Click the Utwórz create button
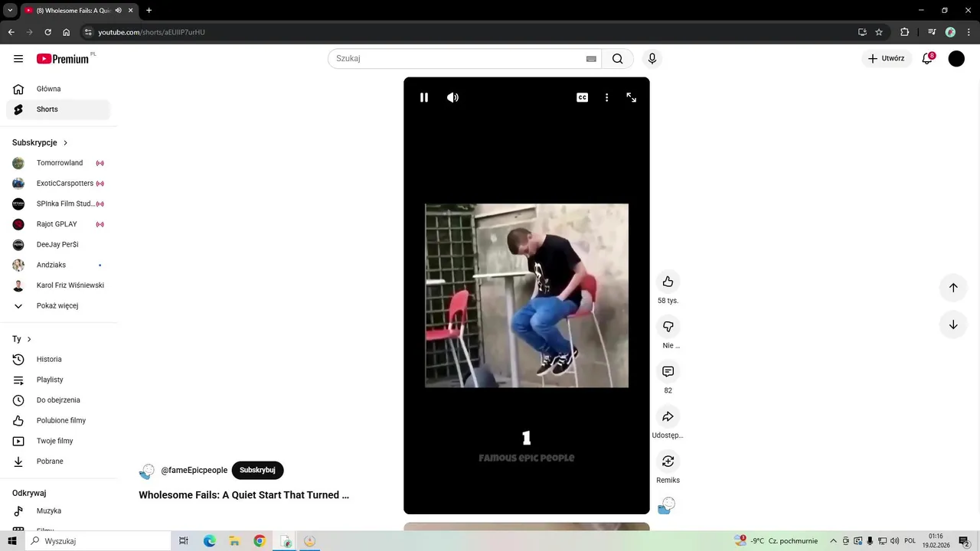The image size is (980, 551). pyautogui.click(x=886, y=58)
